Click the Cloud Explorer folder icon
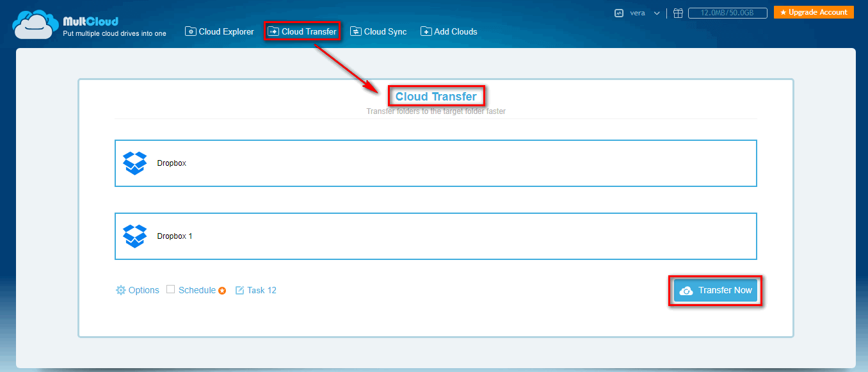 tap(190, 31)
